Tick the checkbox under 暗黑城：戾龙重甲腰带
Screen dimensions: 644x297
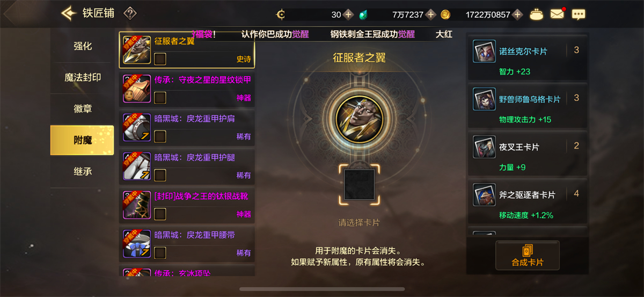pos(160,252)
